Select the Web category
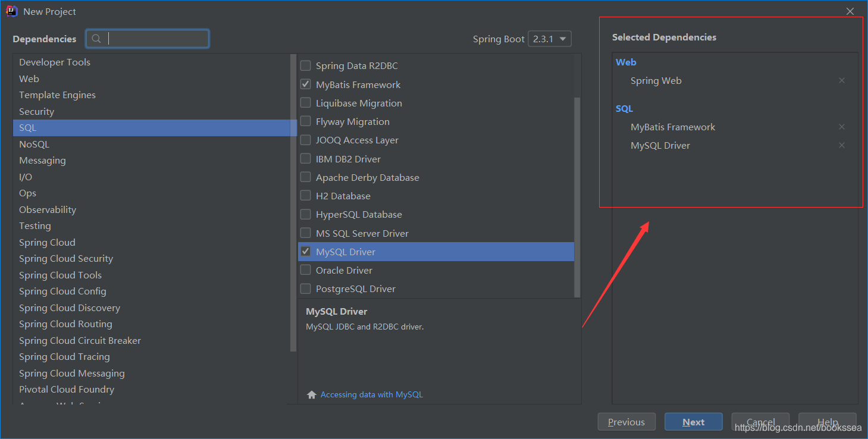868x439 pixels. [x=151, y=79]
